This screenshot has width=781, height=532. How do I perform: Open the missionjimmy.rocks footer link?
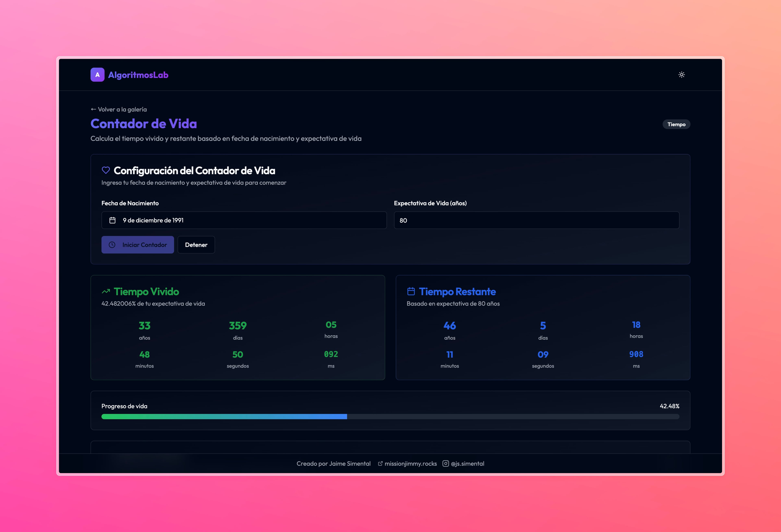click(410, 463)
